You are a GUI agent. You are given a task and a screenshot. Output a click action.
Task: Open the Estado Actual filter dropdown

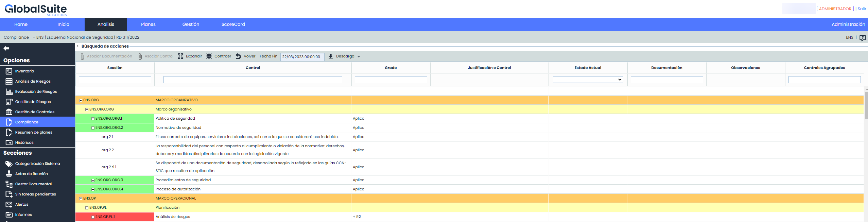[x=588, y=80]
